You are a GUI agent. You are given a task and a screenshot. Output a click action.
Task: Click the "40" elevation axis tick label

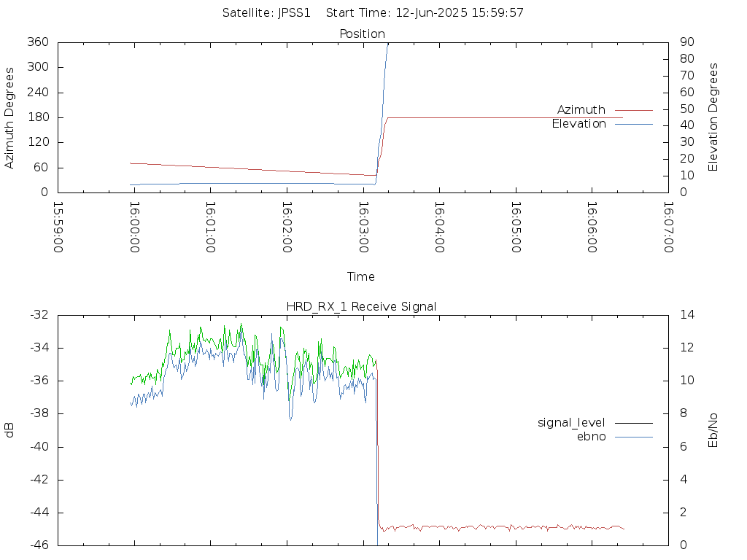(x=687, y=125)
